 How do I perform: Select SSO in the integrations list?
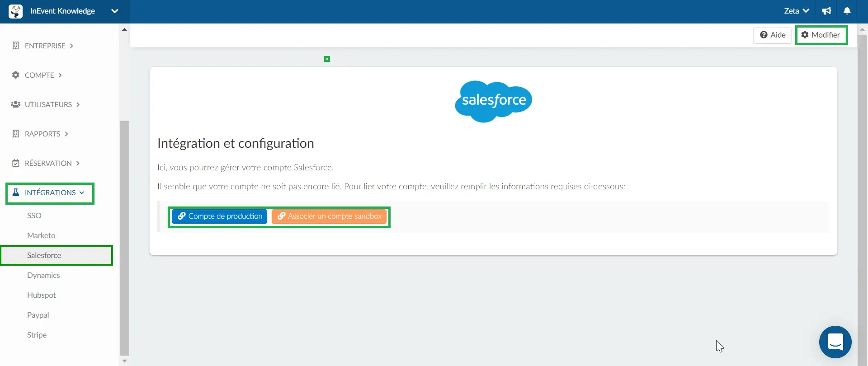click(x=34, y=216)
